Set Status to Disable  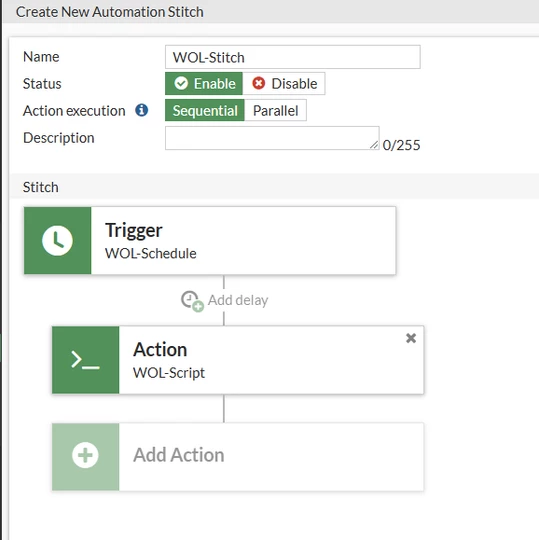click(284, 83)
